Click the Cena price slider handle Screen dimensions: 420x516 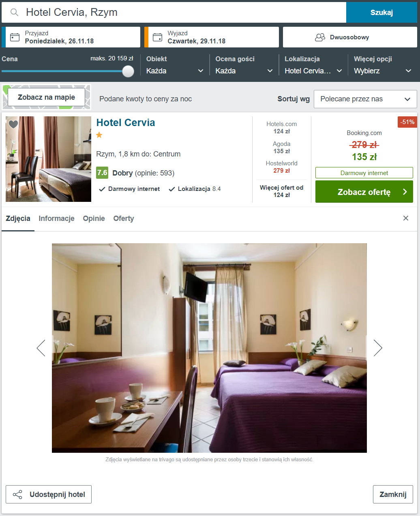tap(128, 71)
